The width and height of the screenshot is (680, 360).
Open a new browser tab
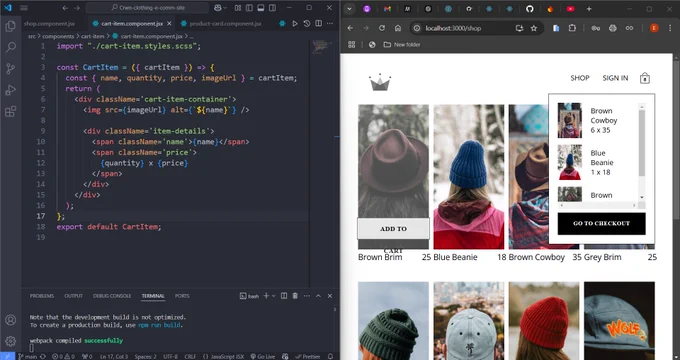pyautogui.click(x=589, y=9)
